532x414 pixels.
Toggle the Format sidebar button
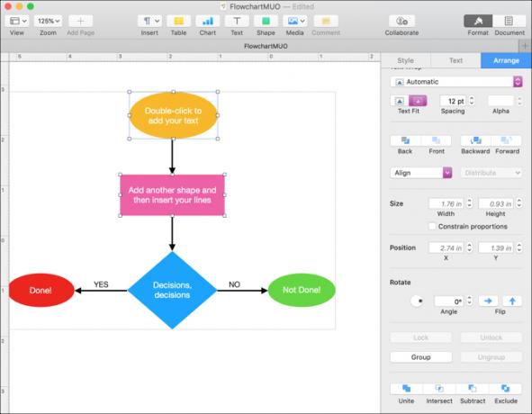point(478,21)
